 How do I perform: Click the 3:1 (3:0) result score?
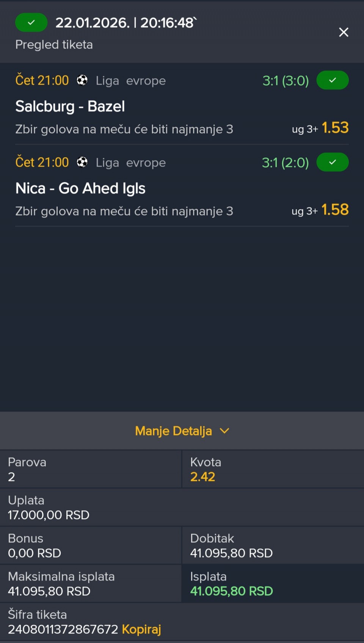point(286,81)
